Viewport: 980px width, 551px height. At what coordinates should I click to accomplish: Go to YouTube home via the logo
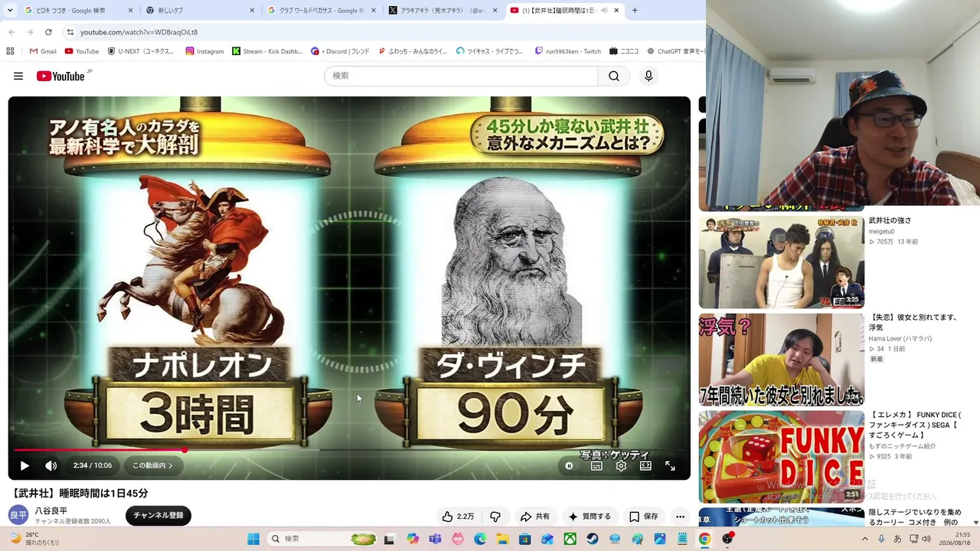click(x=60, y=76)
